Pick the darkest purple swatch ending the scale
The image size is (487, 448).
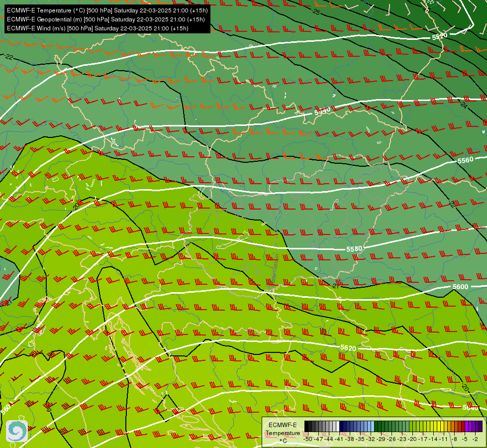coord(481,426)
